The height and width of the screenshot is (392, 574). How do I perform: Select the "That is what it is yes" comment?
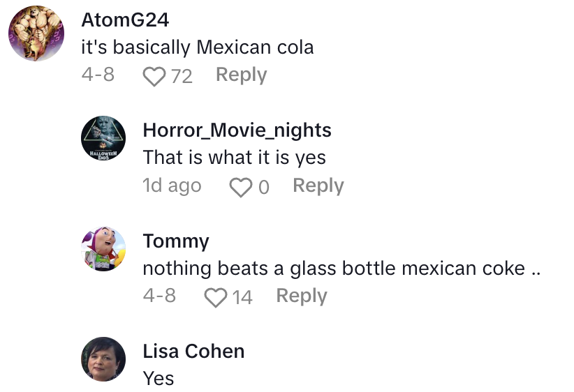234,158
